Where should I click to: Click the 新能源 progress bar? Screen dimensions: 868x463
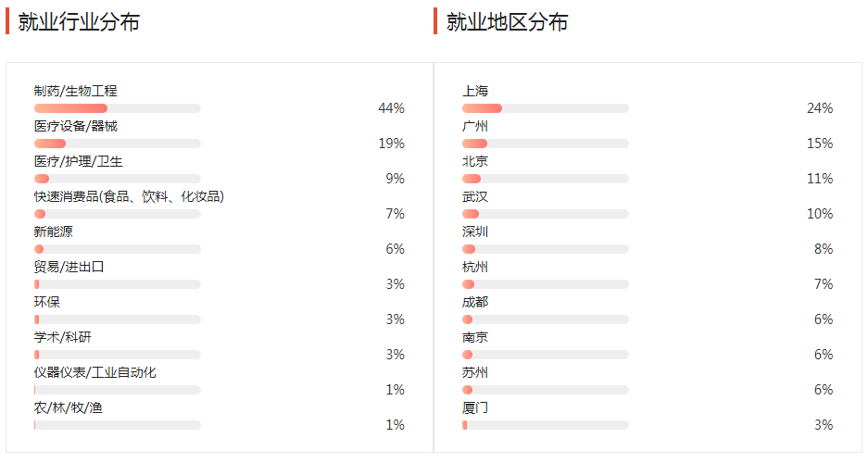(118, 249)
